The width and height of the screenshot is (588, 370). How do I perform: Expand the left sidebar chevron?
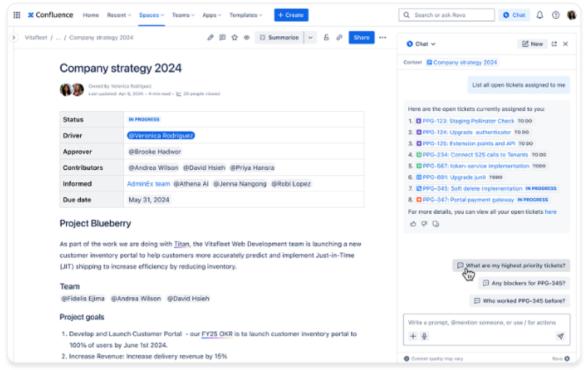(13, 37)
